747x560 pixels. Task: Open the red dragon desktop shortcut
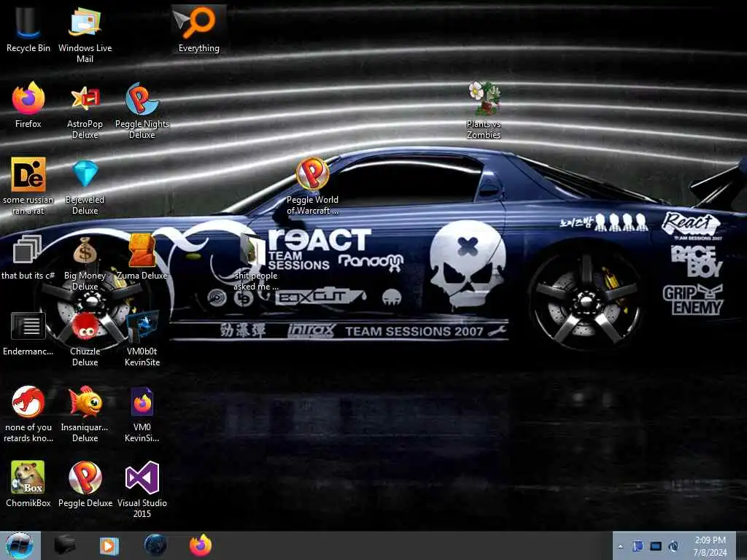point(28,413)
